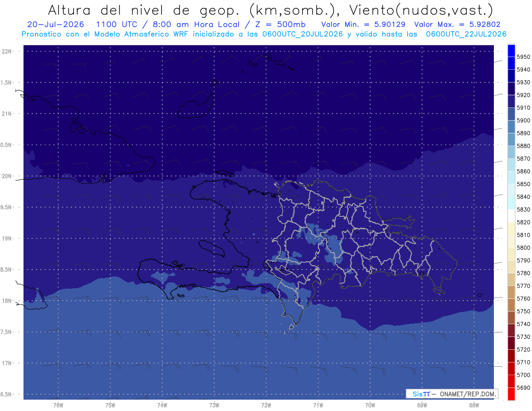Click the '19N' latitude label

[x=8, y=238]
